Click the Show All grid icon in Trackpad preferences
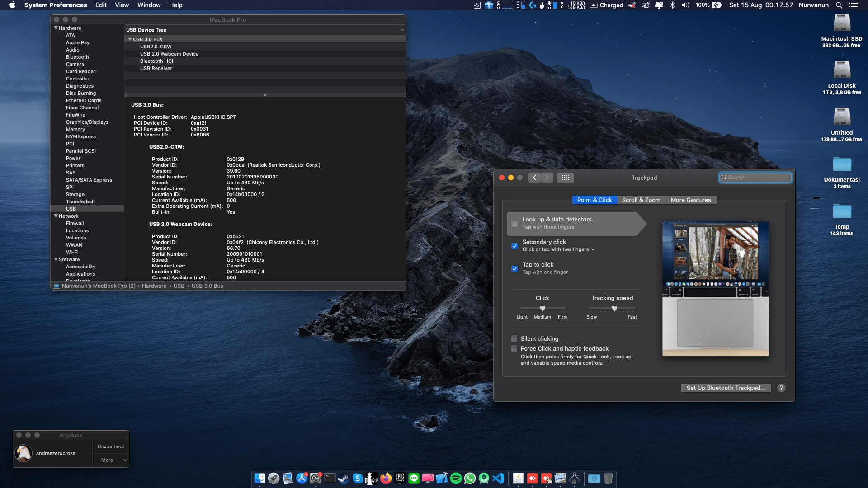Screen dimensions: 868x488 [565, 178]
